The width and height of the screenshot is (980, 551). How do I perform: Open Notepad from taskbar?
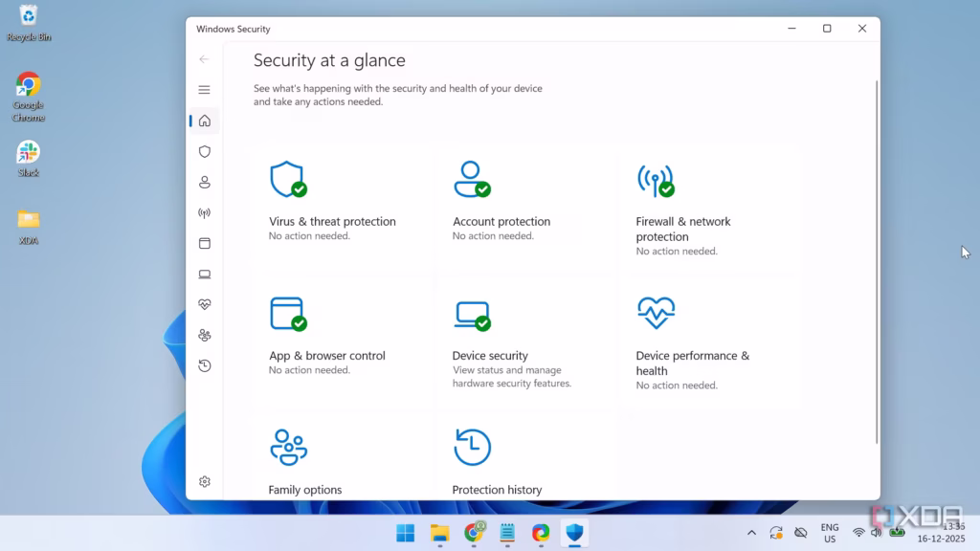pos(507,533)
